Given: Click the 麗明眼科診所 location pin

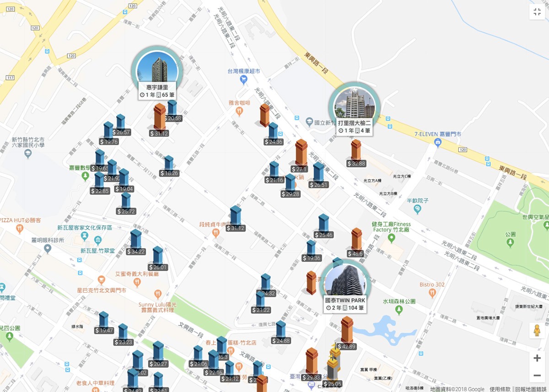Looking at the screenshot, I should (x=47, y=249).
